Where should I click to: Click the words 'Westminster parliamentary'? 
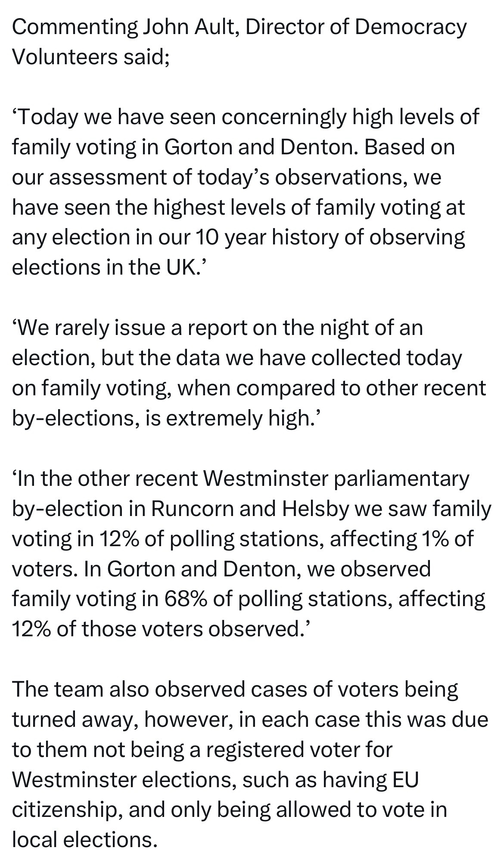pos(335,479)
